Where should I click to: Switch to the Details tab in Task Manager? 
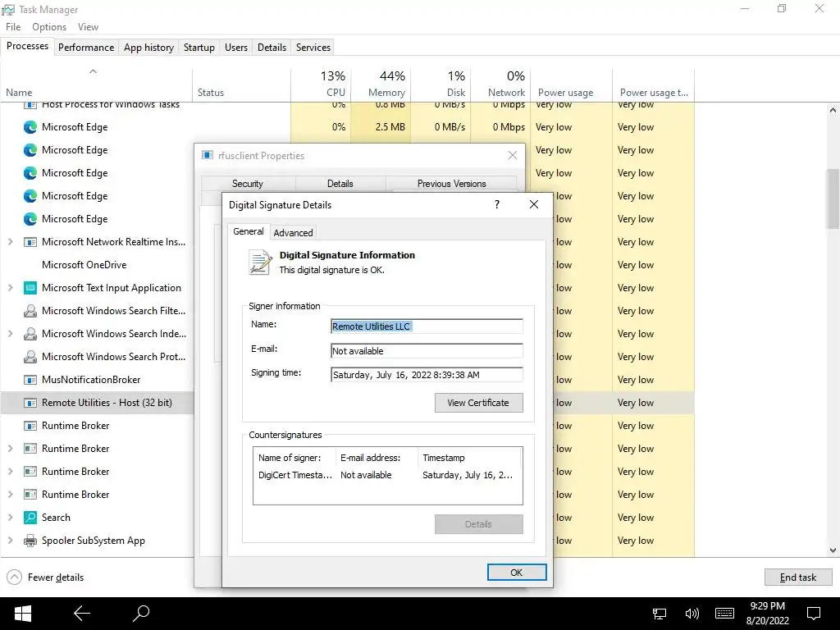click(x=272, y=47)
